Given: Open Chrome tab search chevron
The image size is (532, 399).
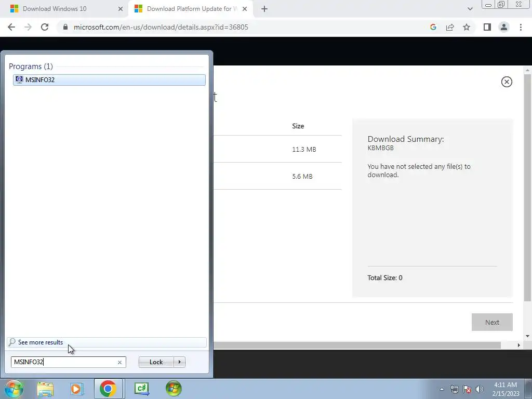Looking at the screenshot, I should pyautogui.click(x=470, y=9).
